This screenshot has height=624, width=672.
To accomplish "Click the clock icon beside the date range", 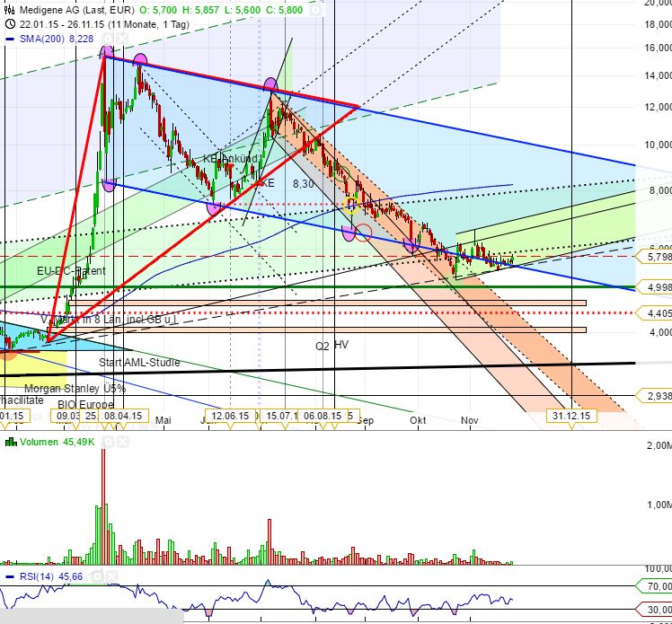I will click(x=10, y=24).
